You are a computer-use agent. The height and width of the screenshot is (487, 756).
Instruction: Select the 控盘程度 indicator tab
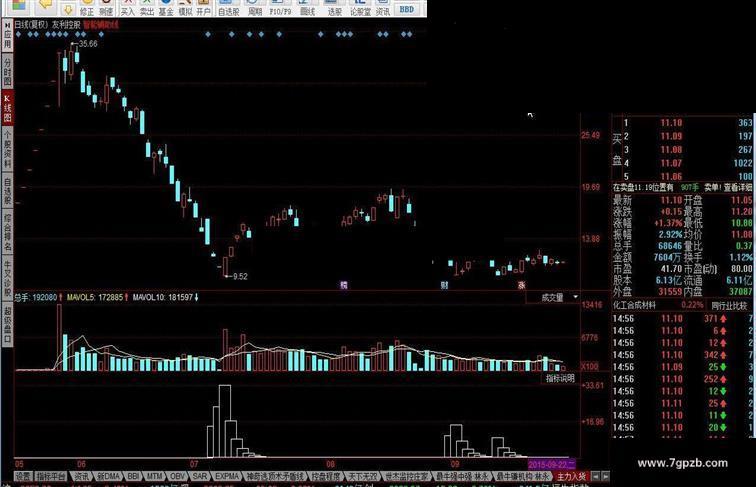(x=325, y=476)
